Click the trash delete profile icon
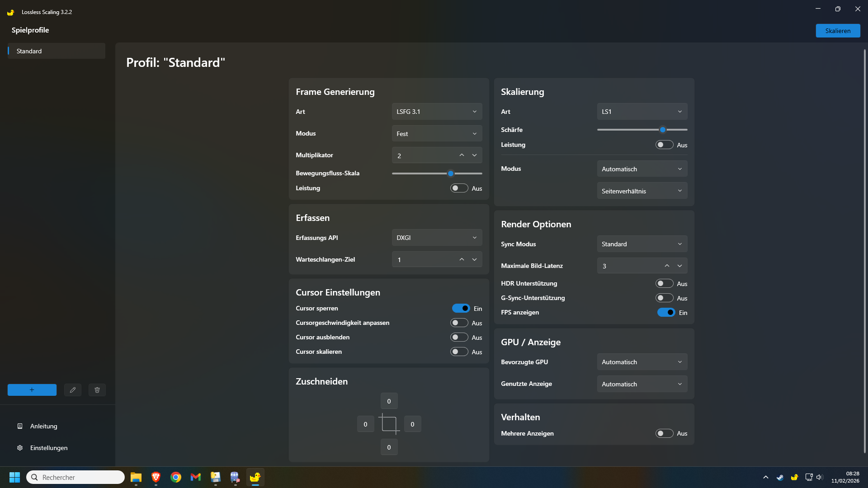Viewport: 868px width, 488px height. (97, 390)
